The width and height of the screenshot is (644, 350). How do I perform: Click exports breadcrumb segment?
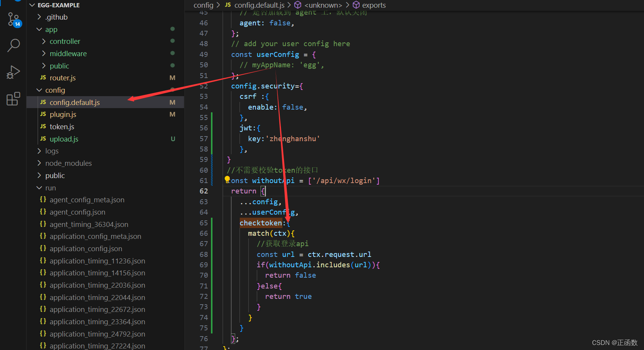pyautogui.click(x=374, y=5)
